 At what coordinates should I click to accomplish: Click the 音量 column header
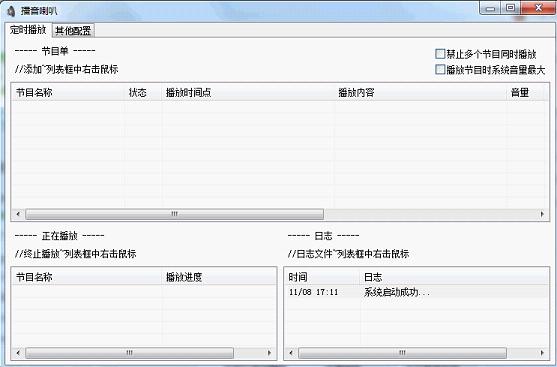click(526, 93)
